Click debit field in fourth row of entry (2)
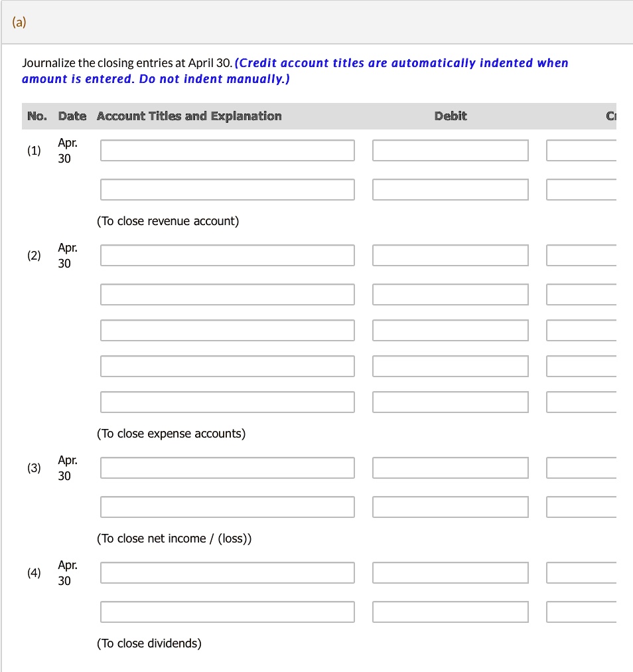633x672 pixels. pyautogui.click(x=450, y=367)
